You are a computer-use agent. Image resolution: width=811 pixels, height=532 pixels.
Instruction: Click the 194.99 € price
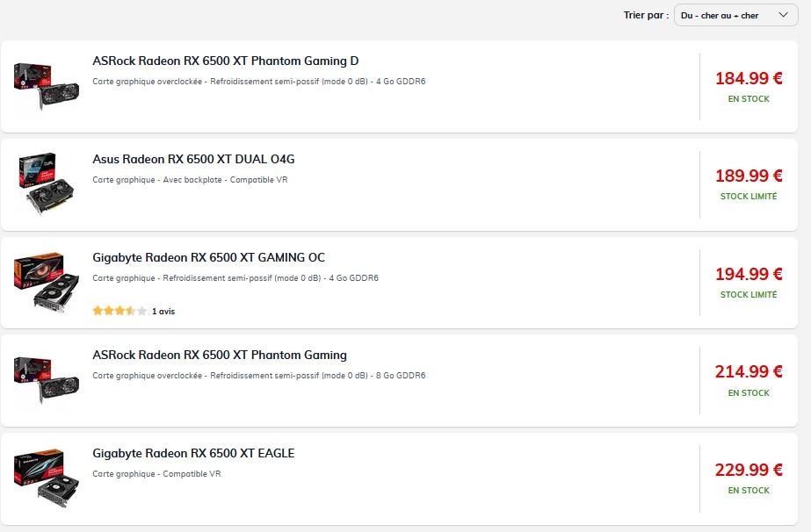click(749, 274)
